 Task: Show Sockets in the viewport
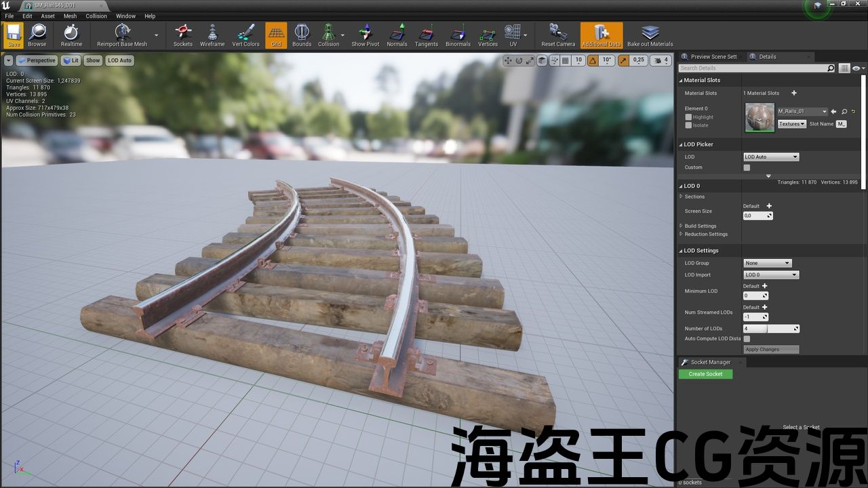pos(182,35)
